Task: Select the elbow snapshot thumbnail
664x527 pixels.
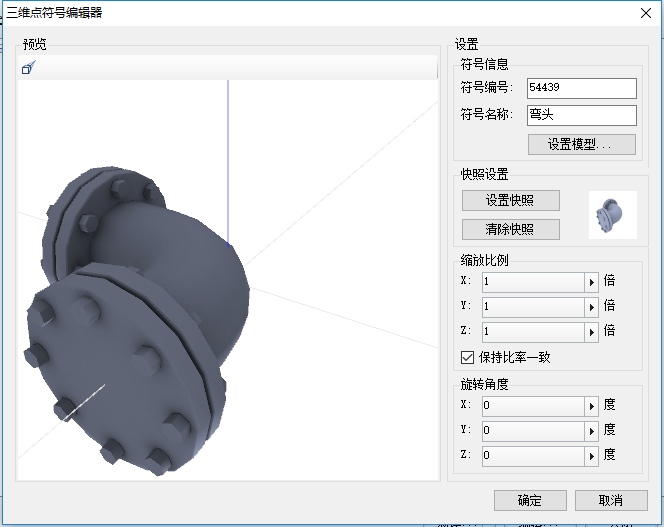Action: point(612,215)
